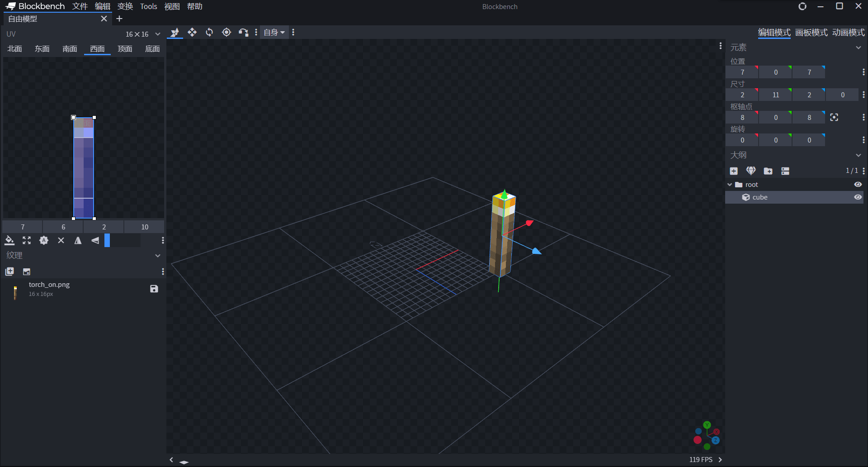Import a texture in the texture panel
868x467 pixels.
pyautogui.click(x=9, y=272)
